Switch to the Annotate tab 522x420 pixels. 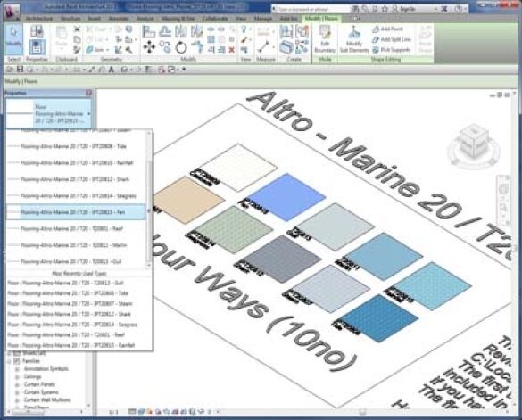[119, 19]
